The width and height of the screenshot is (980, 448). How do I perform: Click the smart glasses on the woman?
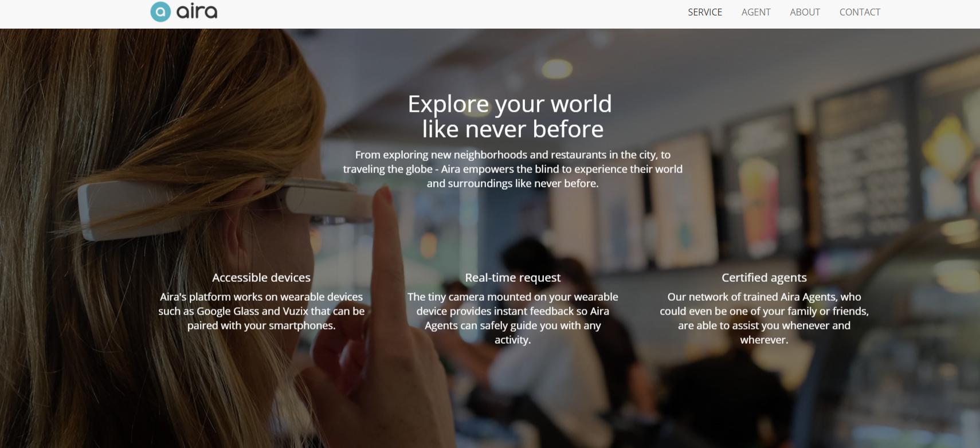224,206
